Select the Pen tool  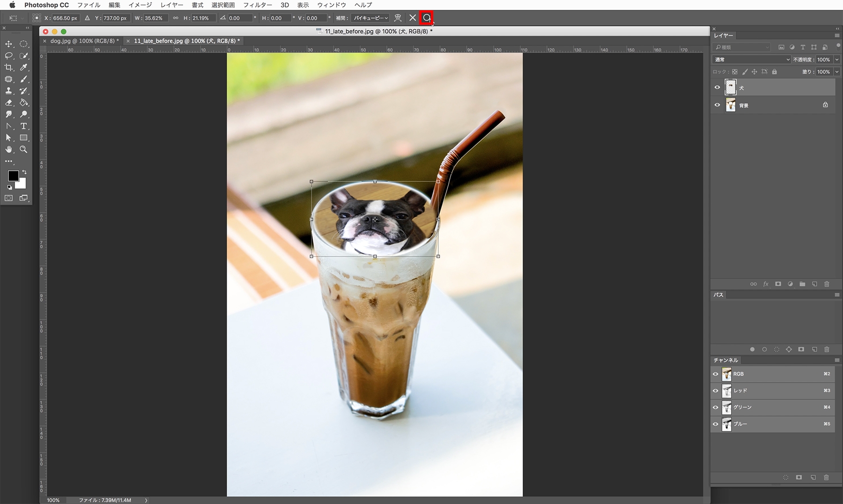pyautogui.click(x=8, y=126)
